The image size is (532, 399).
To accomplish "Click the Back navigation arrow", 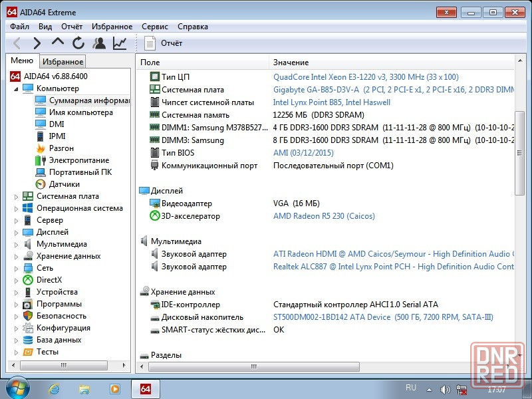I will coord(17,43).
